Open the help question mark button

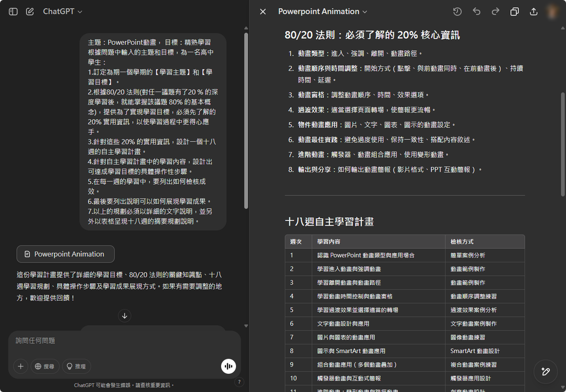point(239,382)
